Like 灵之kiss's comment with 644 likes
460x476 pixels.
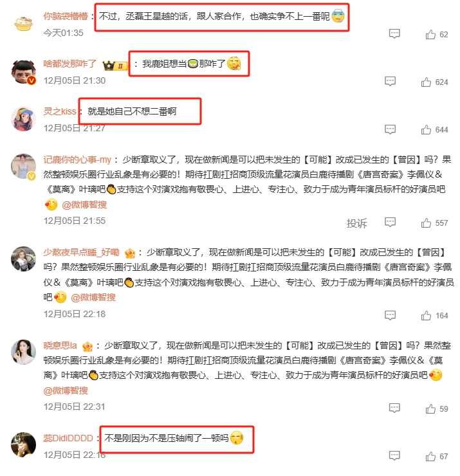click(434, 130)
